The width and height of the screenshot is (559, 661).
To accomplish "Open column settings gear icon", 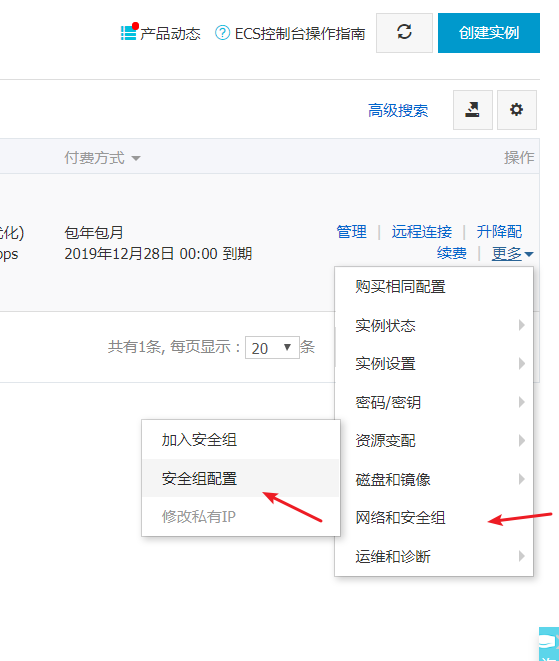I will tap(516, 110).
